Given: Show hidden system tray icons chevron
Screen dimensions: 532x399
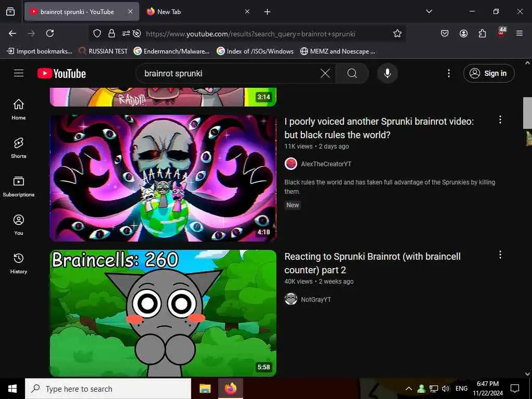Looking at the screenshot, I should (409, 389).
